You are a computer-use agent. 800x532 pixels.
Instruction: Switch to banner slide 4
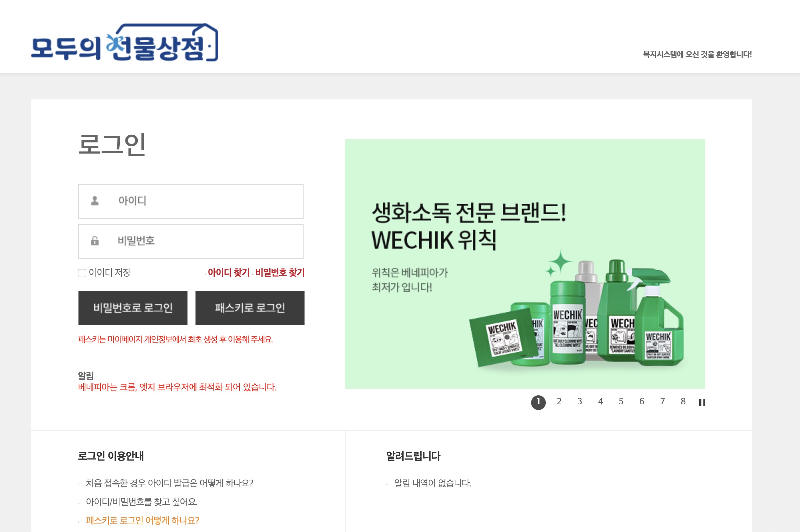[x=601, y=401]
